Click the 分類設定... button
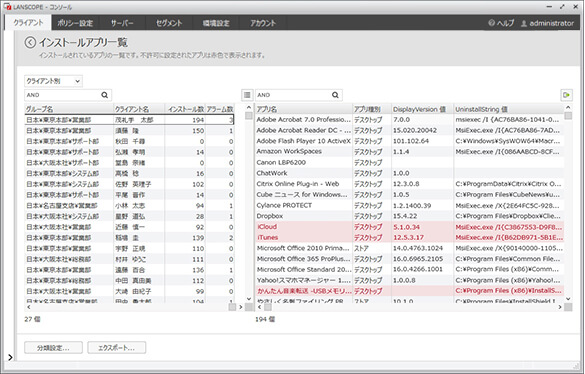 (x=53, y=347)
